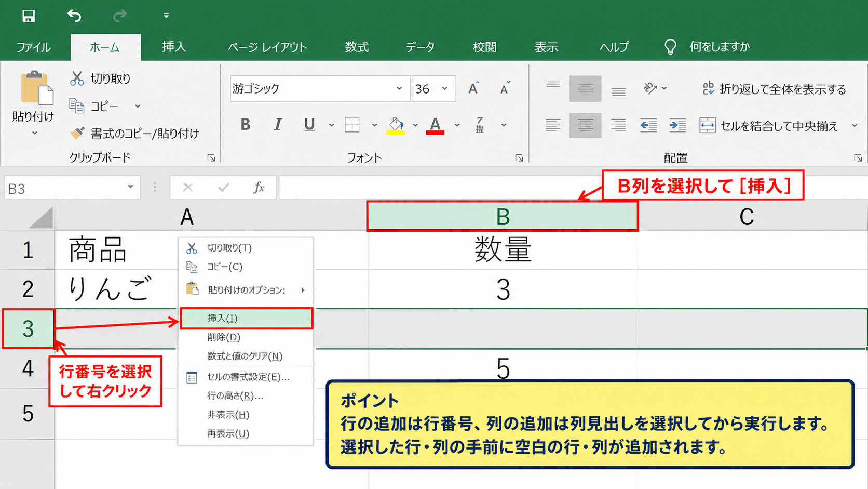Align text right

[618, 125]
